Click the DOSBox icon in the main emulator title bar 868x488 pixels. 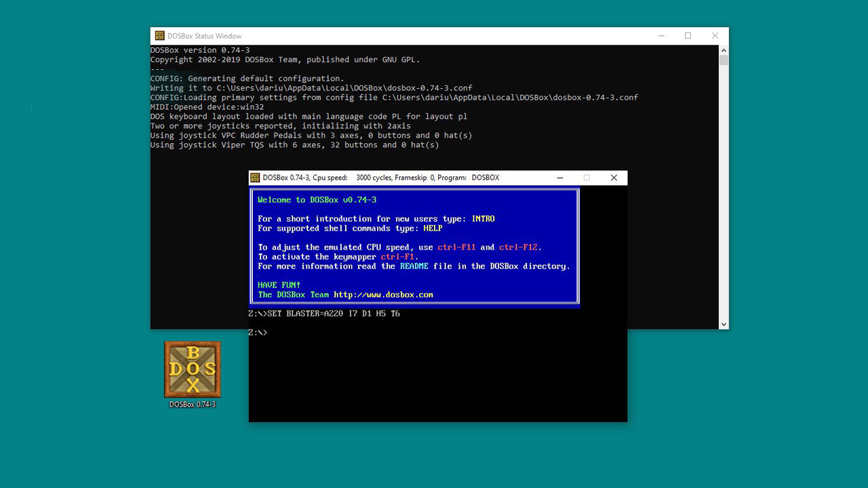pos(255,178)
